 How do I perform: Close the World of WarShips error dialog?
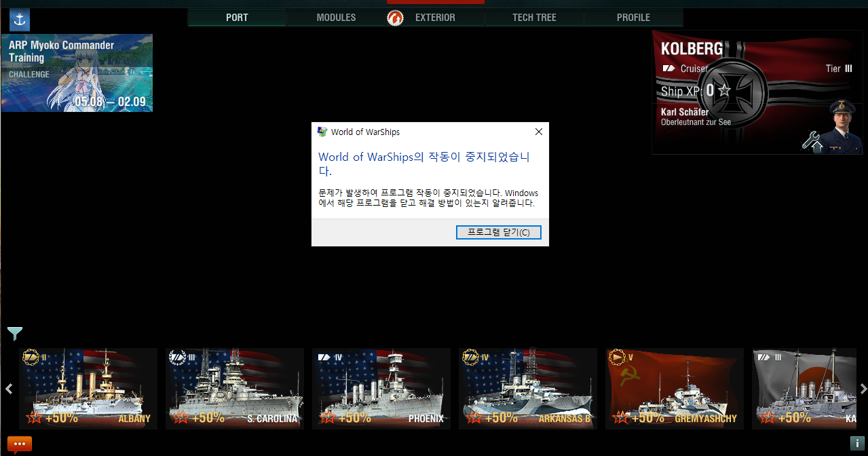coord(539,132)
